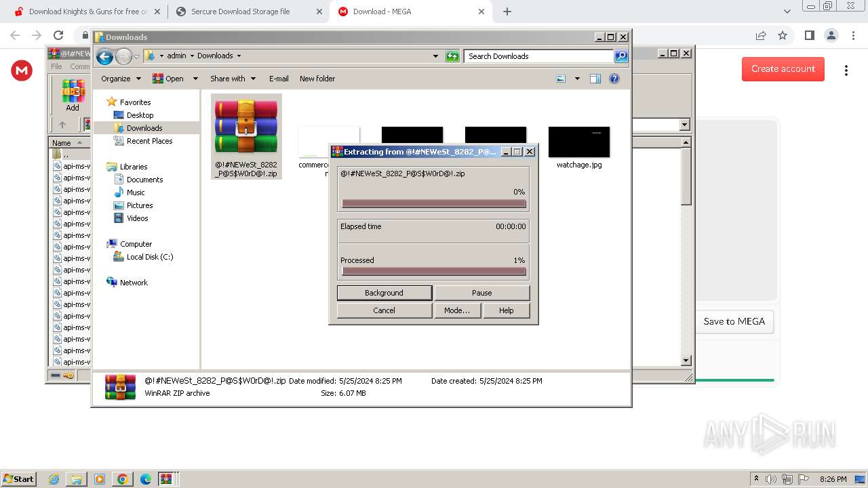Cancel the extraction

coord(384,310)
